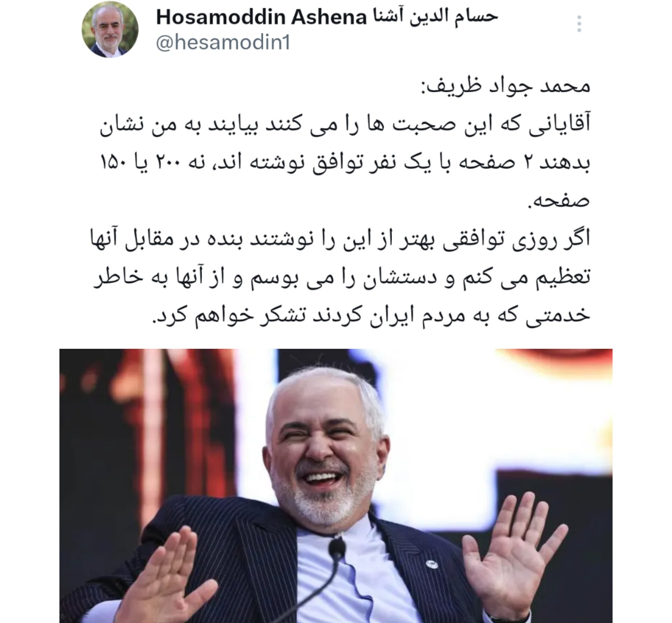Click the line starting with تعظیم می کنم

click(342, 277)
